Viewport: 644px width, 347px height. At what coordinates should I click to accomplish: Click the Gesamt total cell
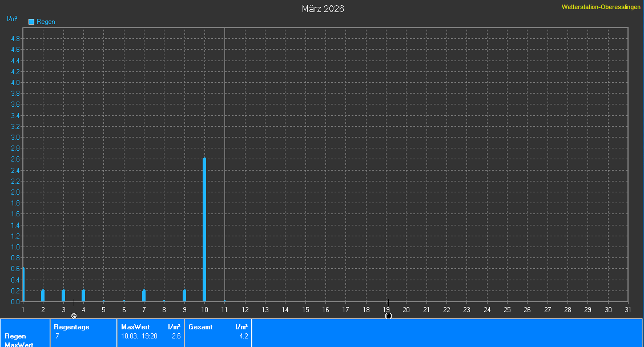218,332
